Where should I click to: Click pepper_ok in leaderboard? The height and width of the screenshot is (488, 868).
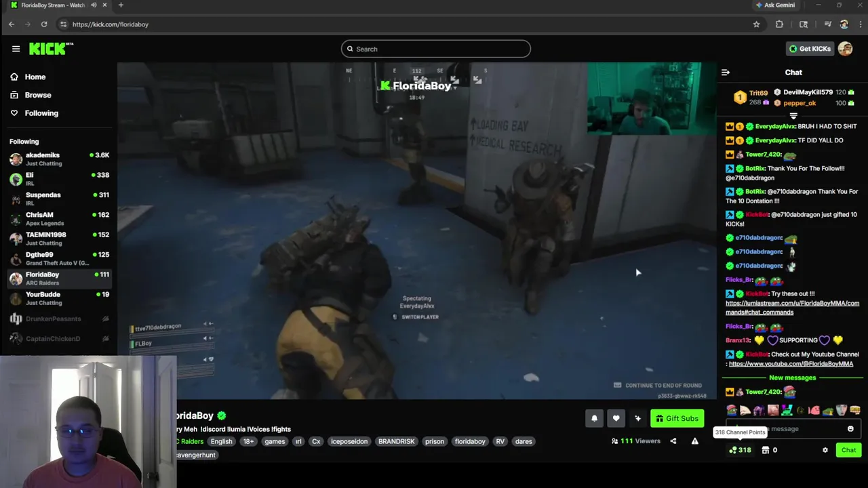800,103
